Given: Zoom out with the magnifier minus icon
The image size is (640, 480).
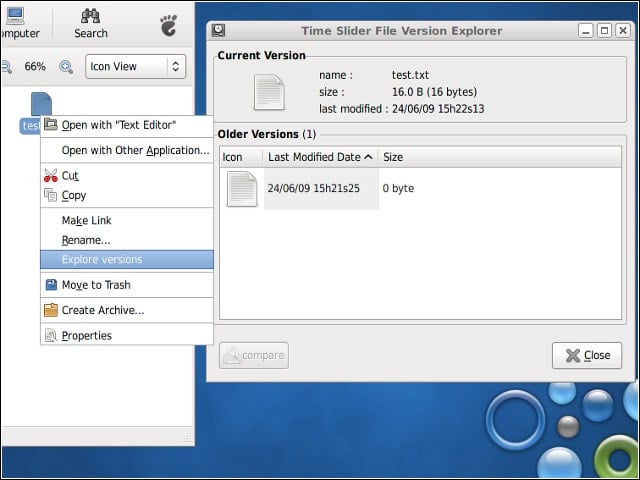Looking at the screenshot, I should [7, 67].
